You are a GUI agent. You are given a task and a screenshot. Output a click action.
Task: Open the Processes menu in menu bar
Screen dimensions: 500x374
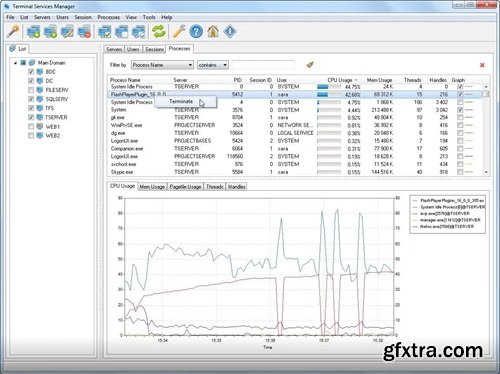[109, 17]
